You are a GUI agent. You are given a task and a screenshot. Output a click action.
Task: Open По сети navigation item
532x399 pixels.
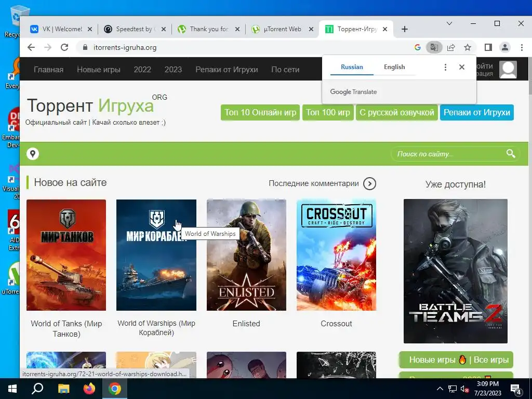[x=285, y=70]
